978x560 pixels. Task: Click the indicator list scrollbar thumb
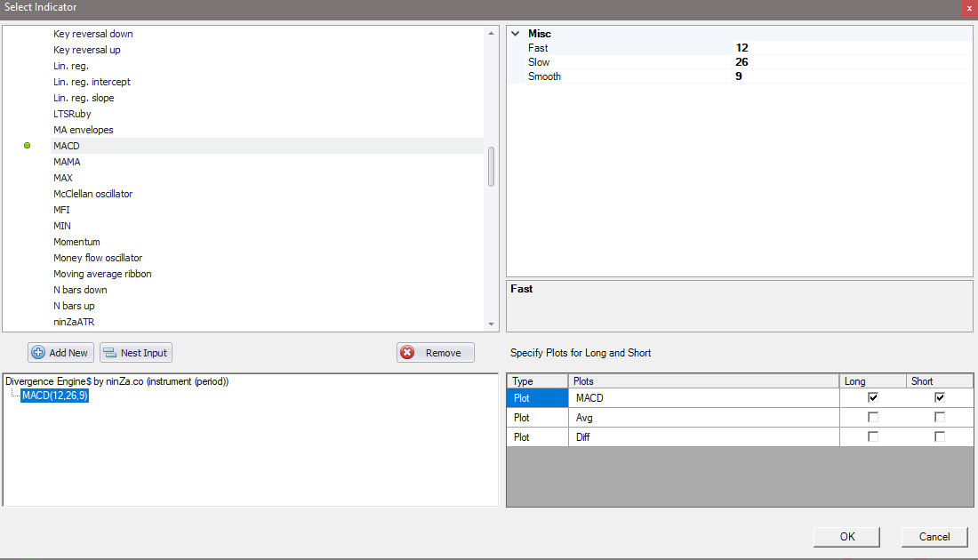pos(491,166)
